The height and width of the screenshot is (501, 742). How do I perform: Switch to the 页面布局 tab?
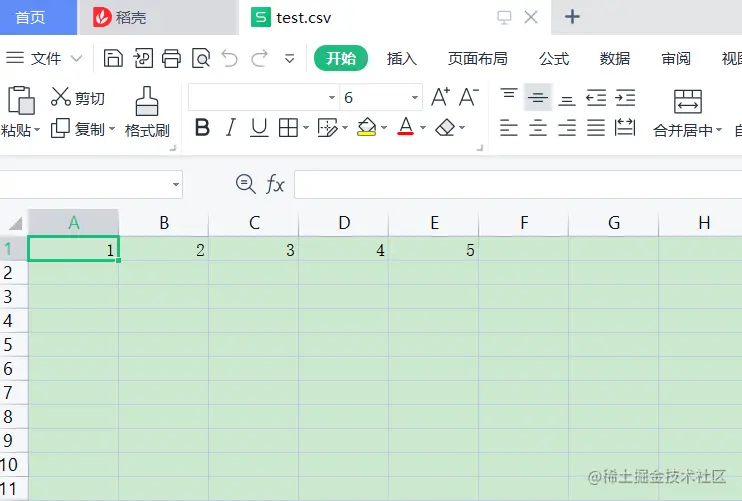477,59
